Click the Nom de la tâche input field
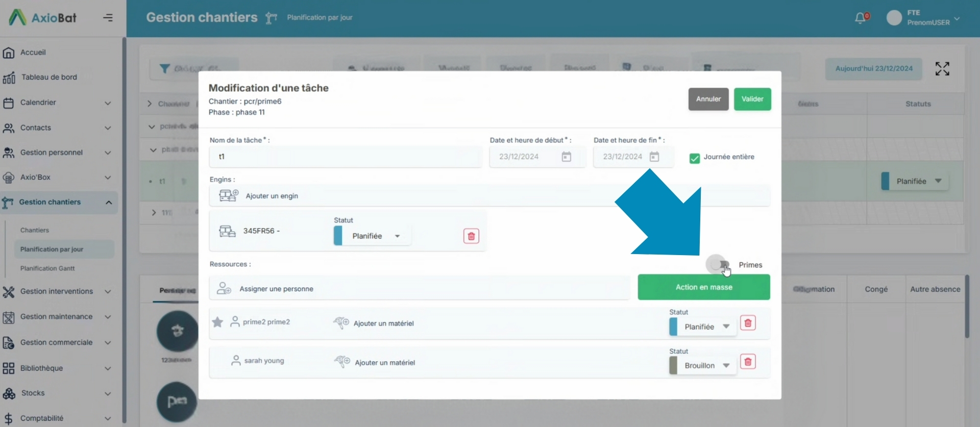The height and width of the screenshot is (427, 980). pos(345,157)
